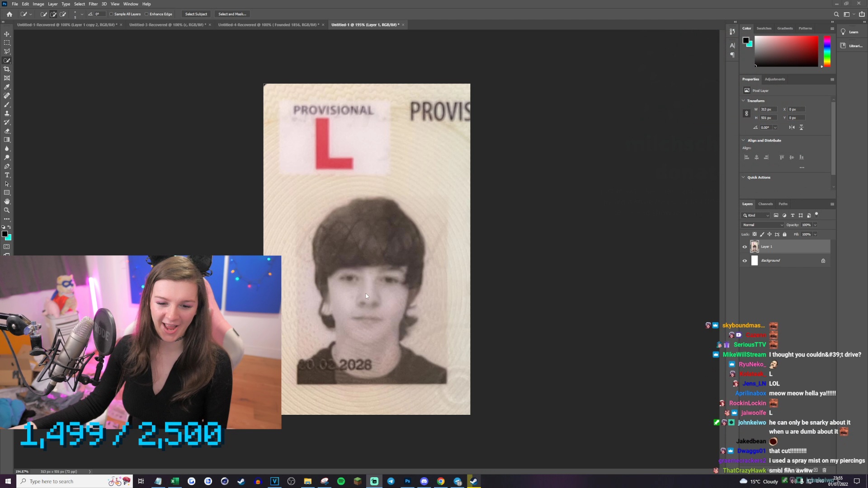
Task: Collapse Align and Distribute section
Action: click(x=743, y=140)
